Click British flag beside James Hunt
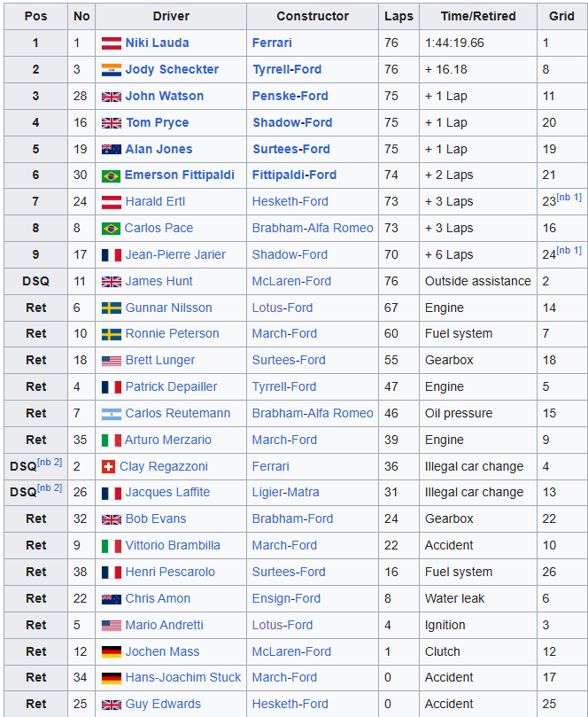Image resolution: width=588 pixels, height=717 pixels. pos(111,282)
